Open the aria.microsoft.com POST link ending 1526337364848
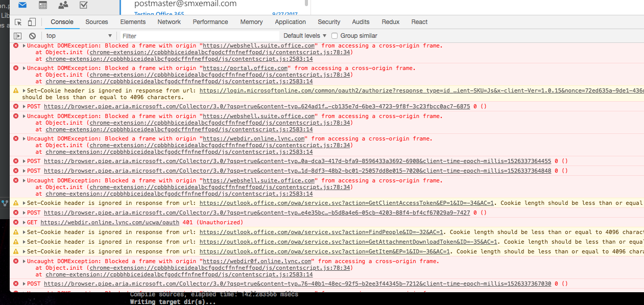This screenshot has width=644, height=305. click(298, 171)
